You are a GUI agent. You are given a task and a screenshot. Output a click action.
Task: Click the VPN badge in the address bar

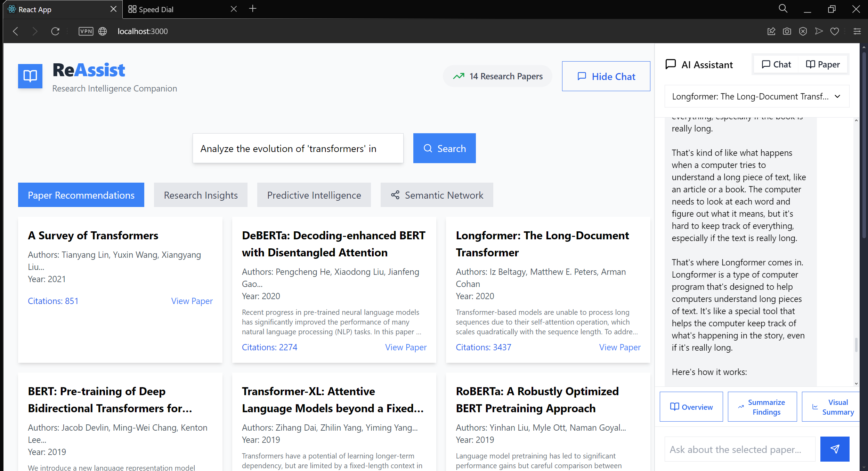click(x=86, y=31)
